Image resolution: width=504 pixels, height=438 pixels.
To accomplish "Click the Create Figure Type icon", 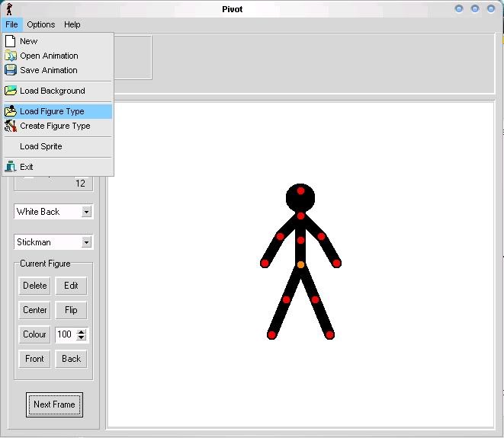I will (x=11, y=126).
